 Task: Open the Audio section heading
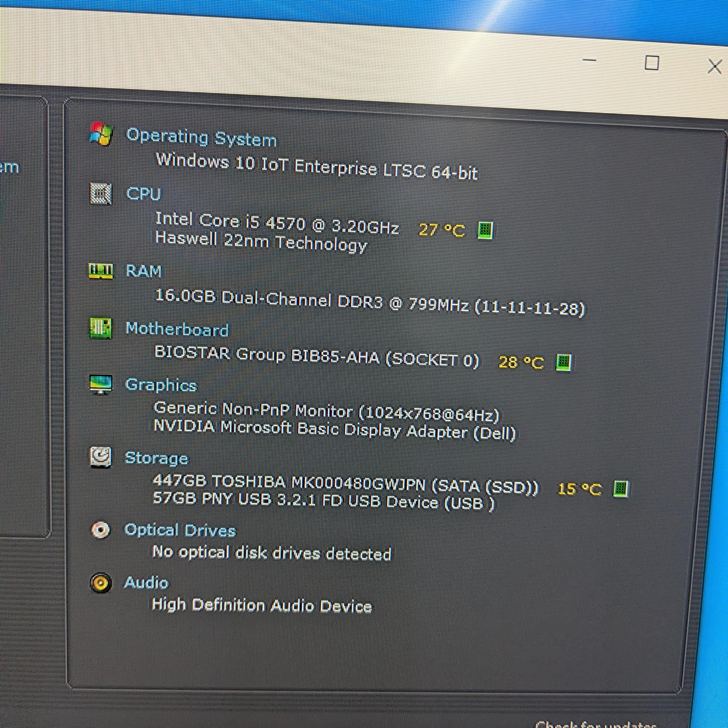tap(146, 583)
